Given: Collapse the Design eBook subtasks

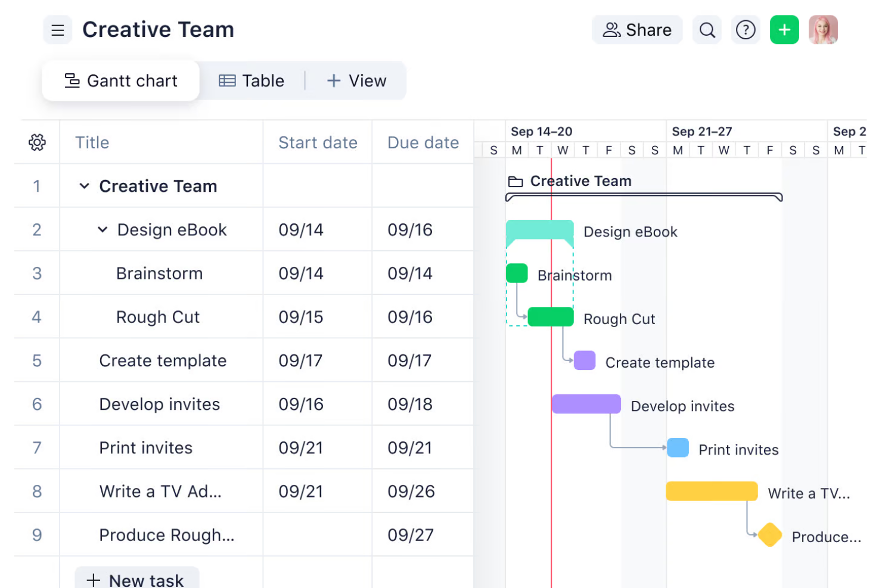Looking at the screenshot, I should coord(102,229).
